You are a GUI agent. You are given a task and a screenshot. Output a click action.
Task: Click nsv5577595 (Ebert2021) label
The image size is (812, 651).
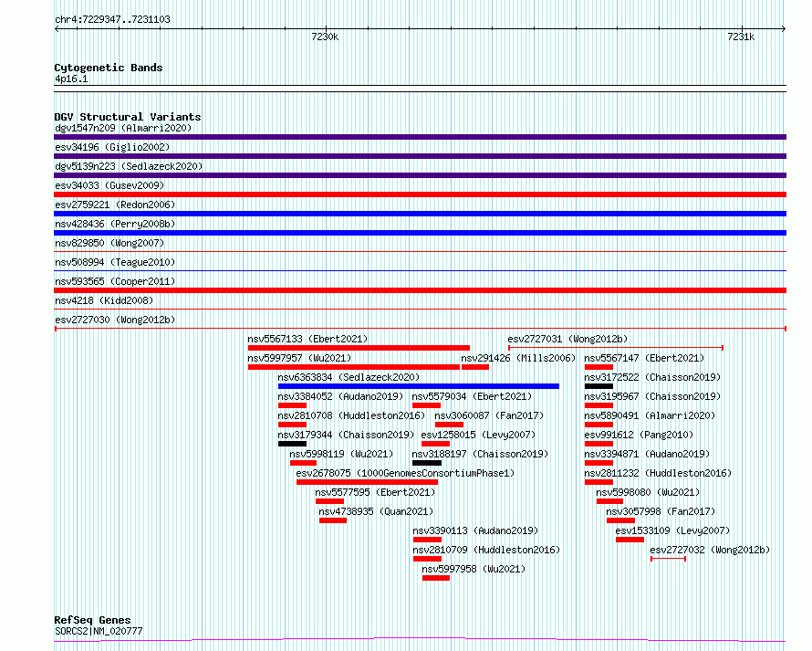click(x=376, y=492)
